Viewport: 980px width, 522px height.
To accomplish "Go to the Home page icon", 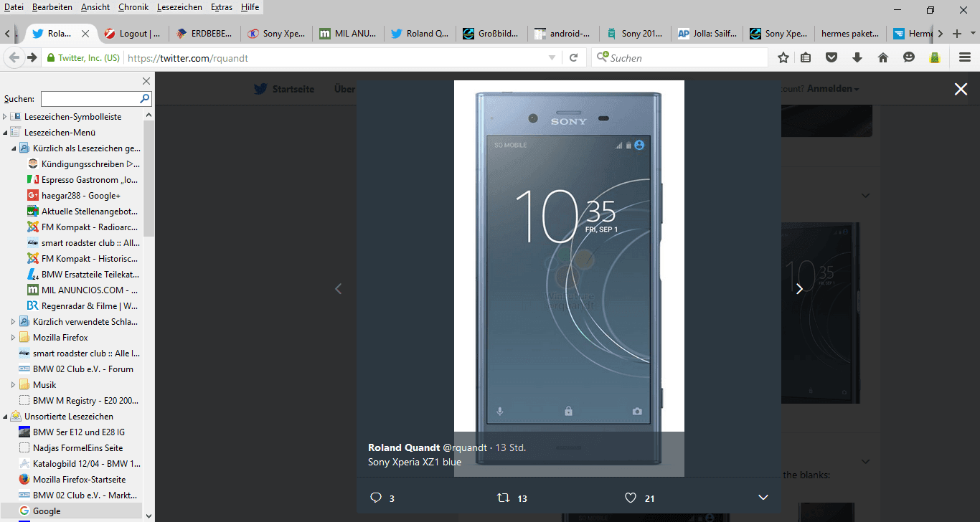I will pos(882,57).
